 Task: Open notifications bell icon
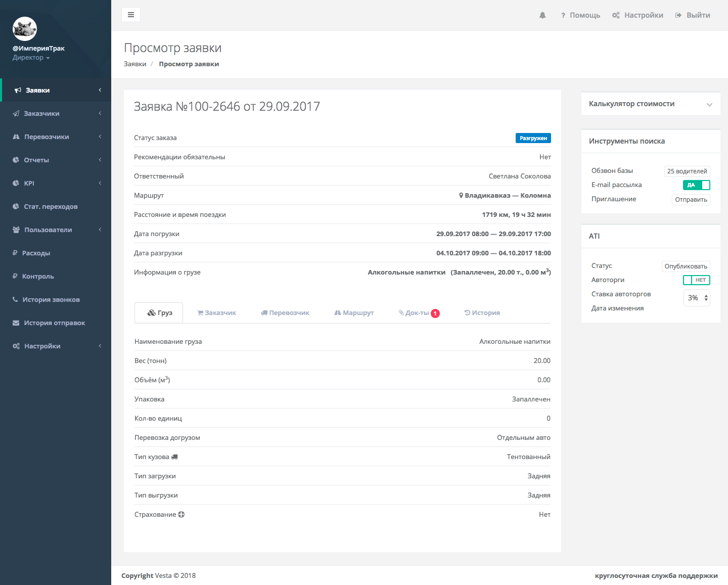click(x=542, y=15)
